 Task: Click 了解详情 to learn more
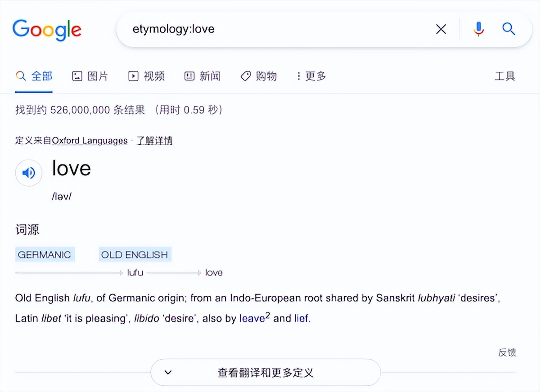pos(154,140)
